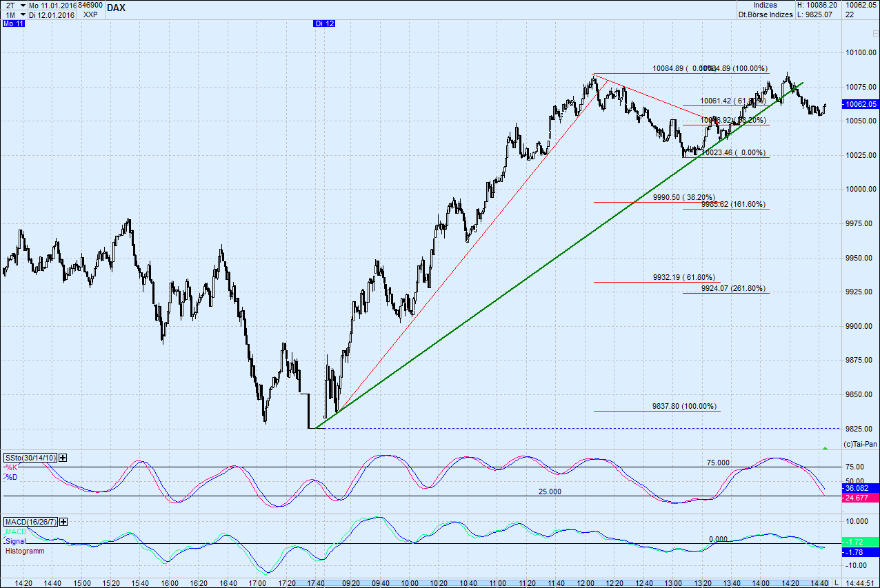
Task: Select the DAX chart title
Action: coord(117,8)
